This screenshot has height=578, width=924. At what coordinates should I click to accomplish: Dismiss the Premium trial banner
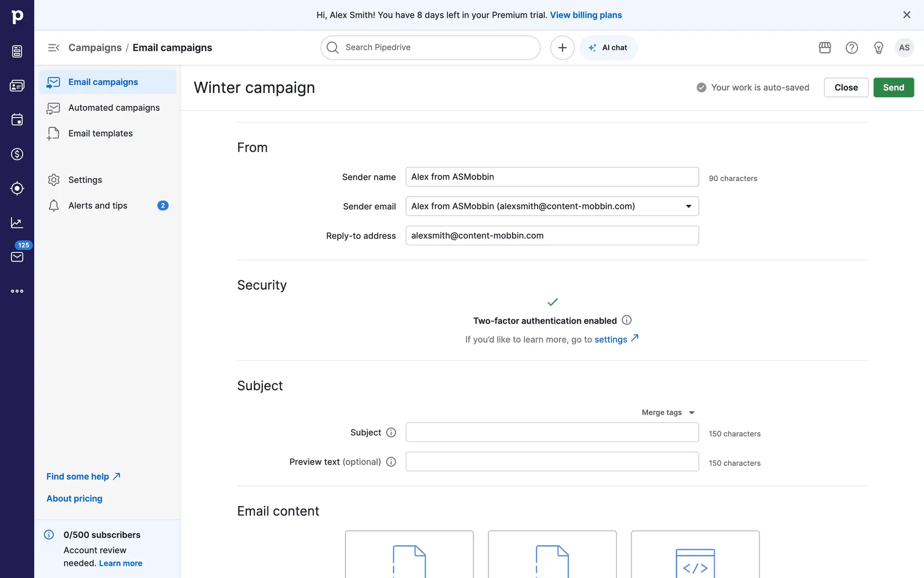[907, 15]
